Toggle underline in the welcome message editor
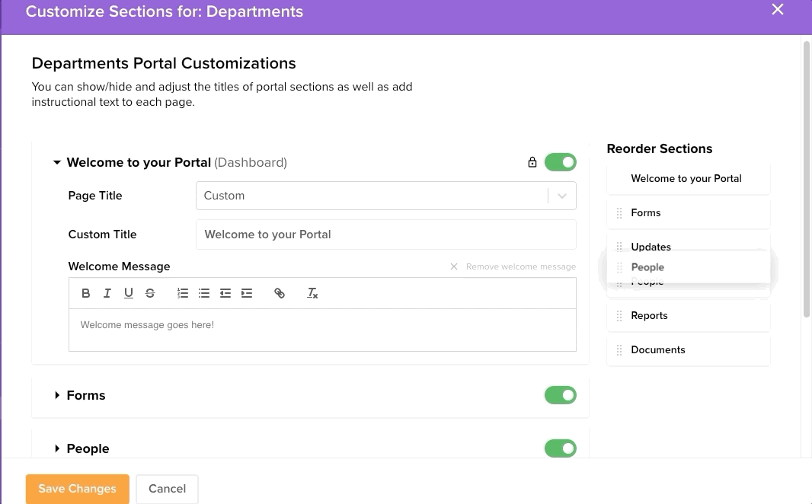Screen dimensions: 812x504 [x=128, y=293]
